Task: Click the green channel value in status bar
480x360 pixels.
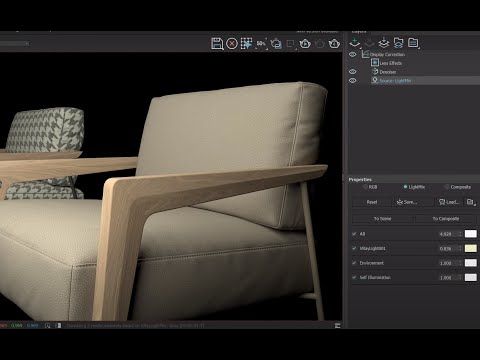Action: pyautogui.click(x=17, y=326)
